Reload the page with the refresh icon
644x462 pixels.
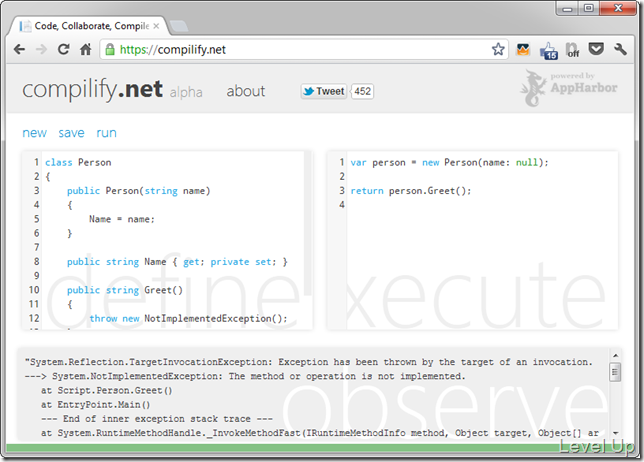[63, 49]
